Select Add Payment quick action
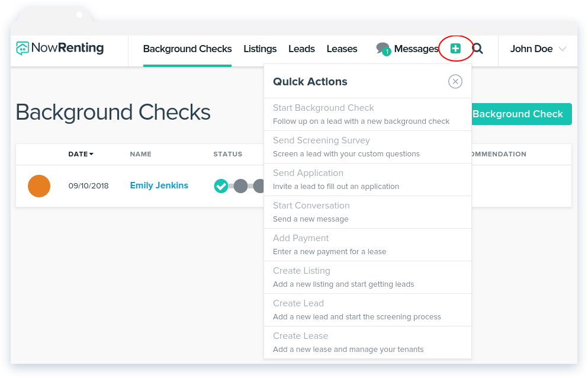Viewport: 588px width, 378px height. tap(368, 245)
